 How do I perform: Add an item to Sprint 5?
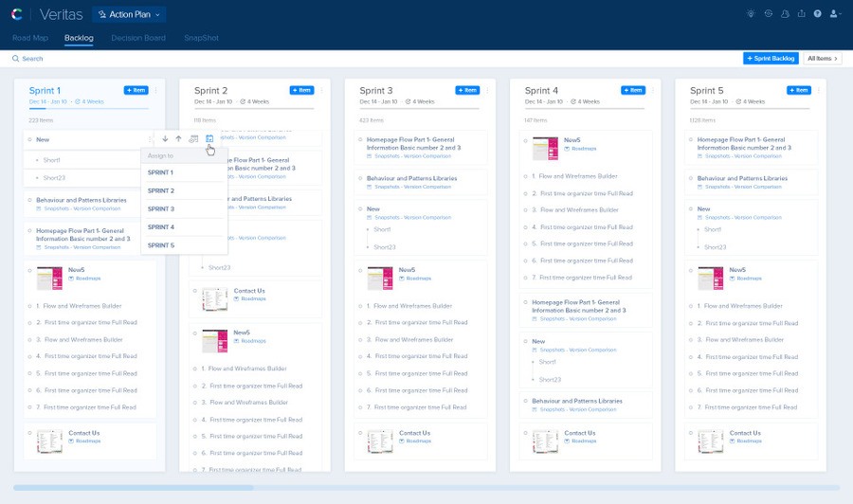click(799, 90)
